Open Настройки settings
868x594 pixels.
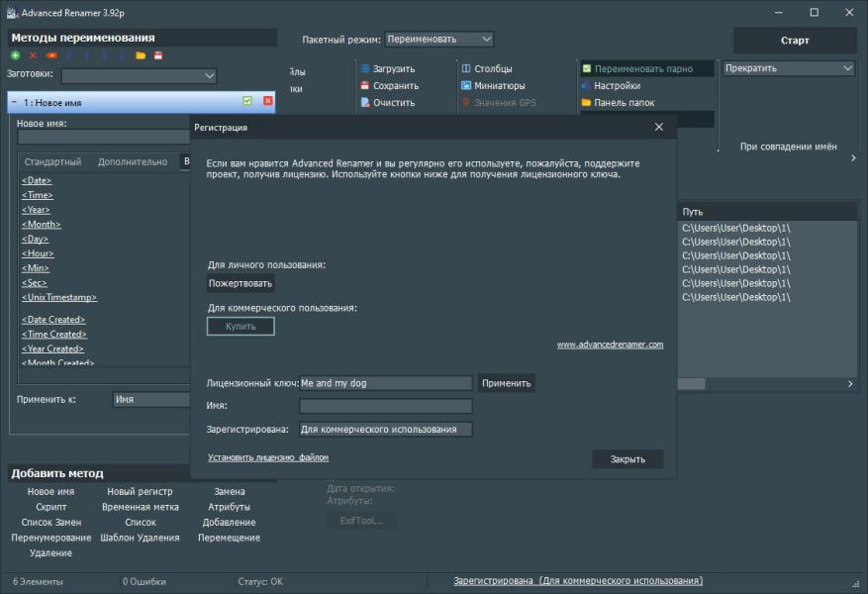611,86
